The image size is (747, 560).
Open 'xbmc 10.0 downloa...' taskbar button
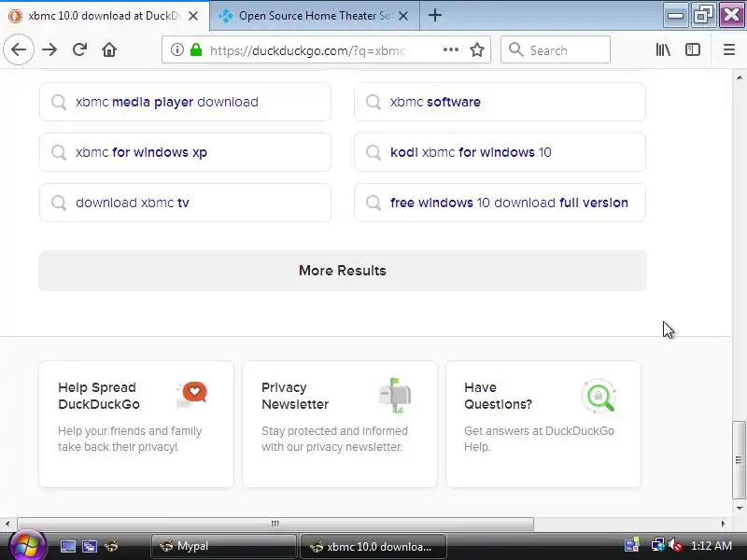pos(373,546)
